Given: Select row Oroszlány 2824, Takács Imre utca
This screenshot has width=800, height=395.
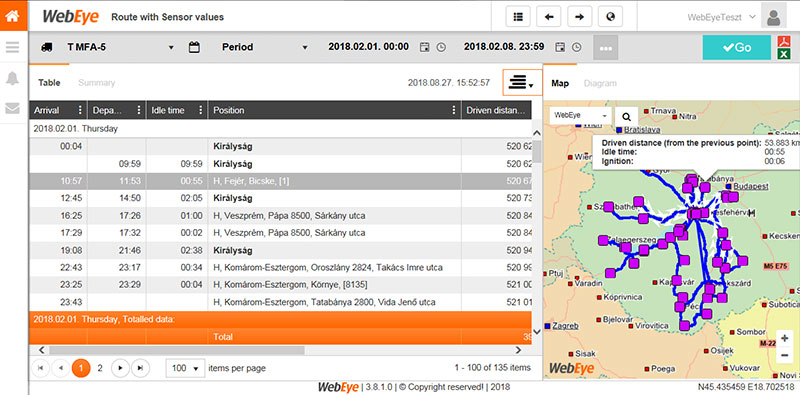Looking at the screenshot, I should (x=281, y=267).
